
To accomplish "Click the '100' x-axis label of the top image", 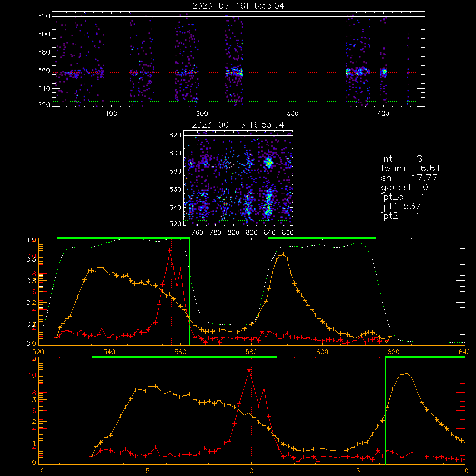I will coord(111,114).
